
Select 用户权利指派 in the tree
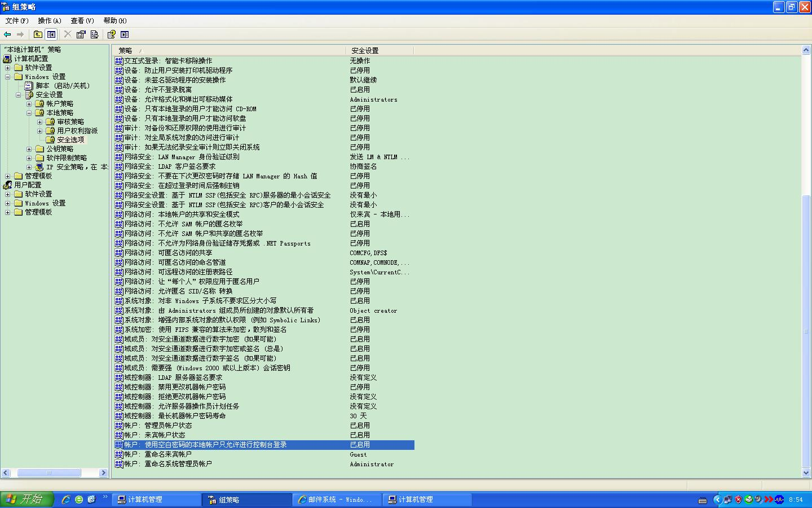pos(77,131)
